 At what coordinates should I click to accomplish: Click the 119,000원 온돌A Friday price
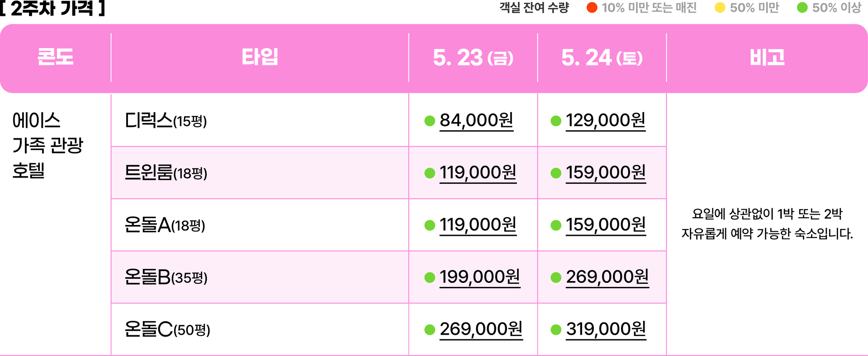478,225
